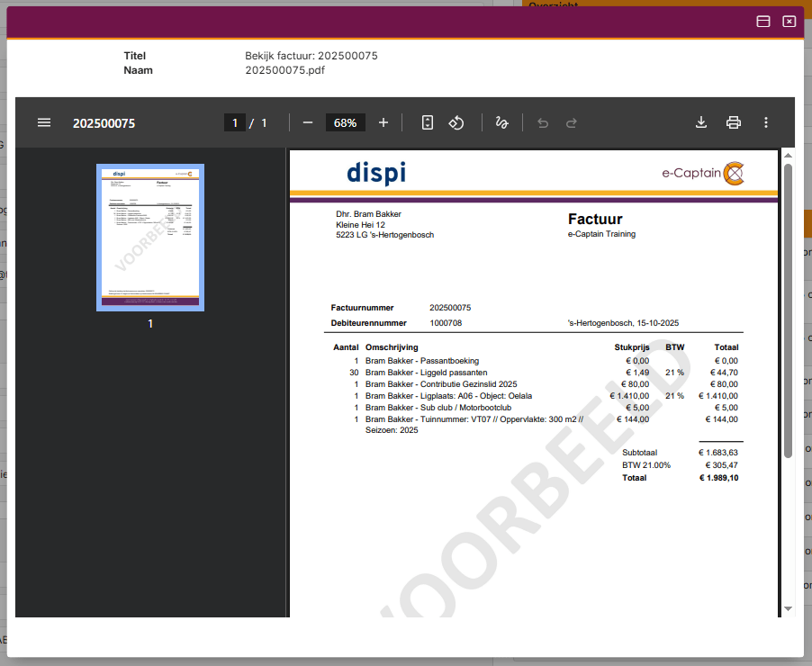The height and width of the screenshot is (666, 812).
Task: Select the draw annotation tool
Action: [502, 122]
